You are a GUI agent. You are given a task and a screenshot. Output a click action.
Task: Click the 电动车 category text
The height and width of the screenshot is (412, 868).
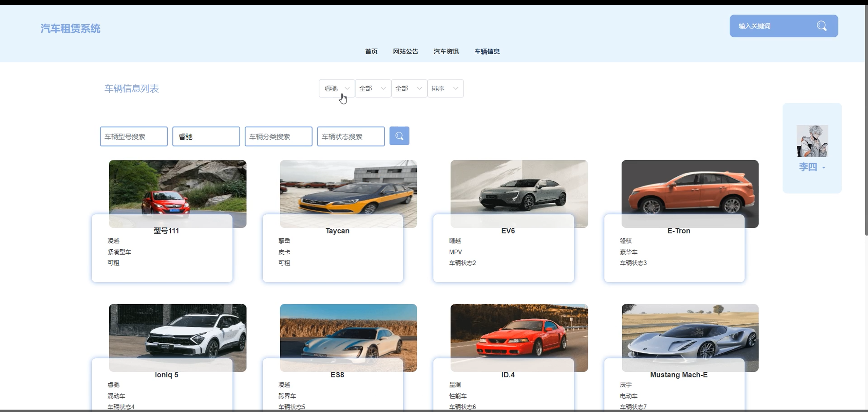629,396
